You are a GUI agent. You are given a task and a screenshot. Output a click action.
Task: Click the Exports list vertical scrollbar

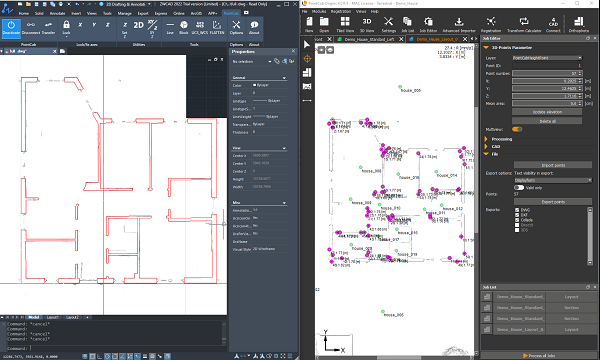(x=590, y=236)
